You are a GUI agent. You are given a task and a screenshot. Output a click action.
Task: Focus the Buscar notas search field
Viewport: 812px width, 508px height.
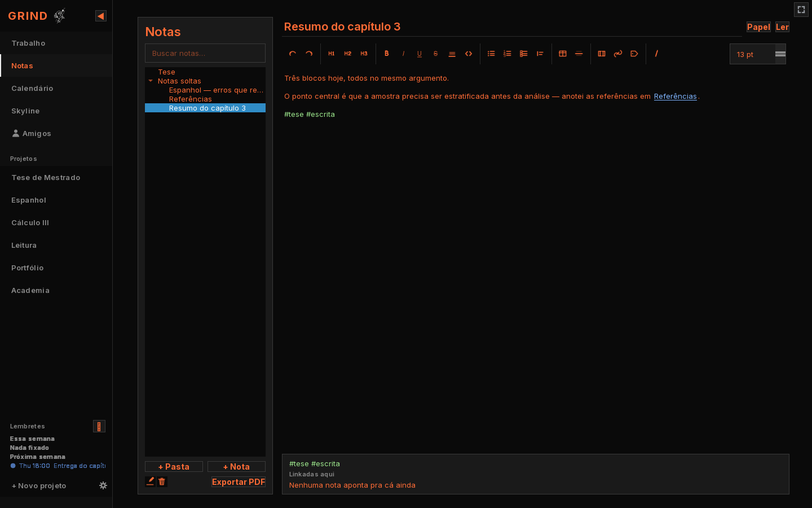tap(205, 53)
